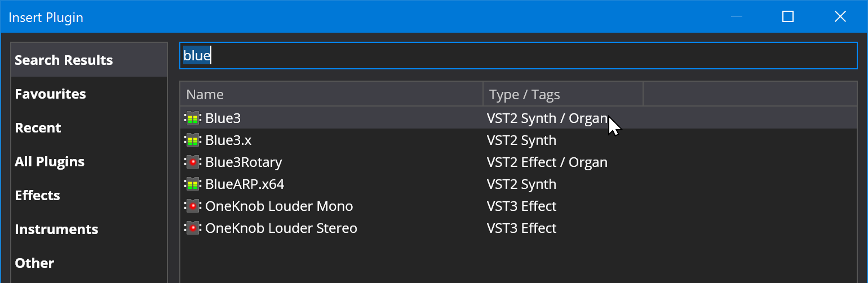Focus the plugin search field containing blue

519,56
